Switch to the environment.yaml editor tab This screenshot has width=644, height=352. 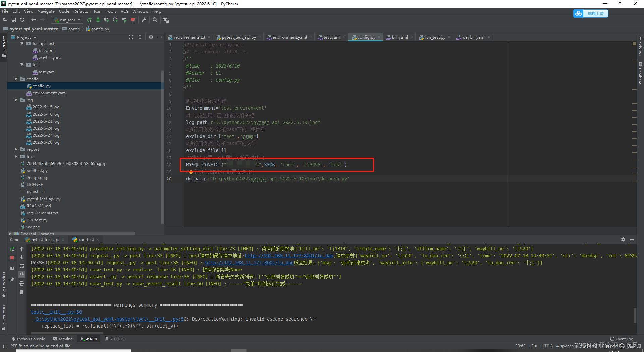point(289,37)
